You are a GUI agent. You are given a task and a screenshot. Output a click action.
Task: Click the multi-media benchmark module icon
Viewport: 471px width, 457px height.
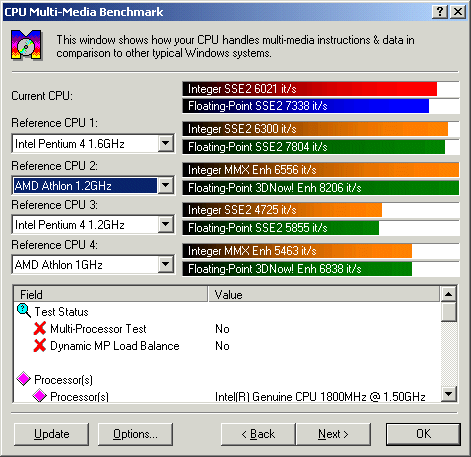26,45
